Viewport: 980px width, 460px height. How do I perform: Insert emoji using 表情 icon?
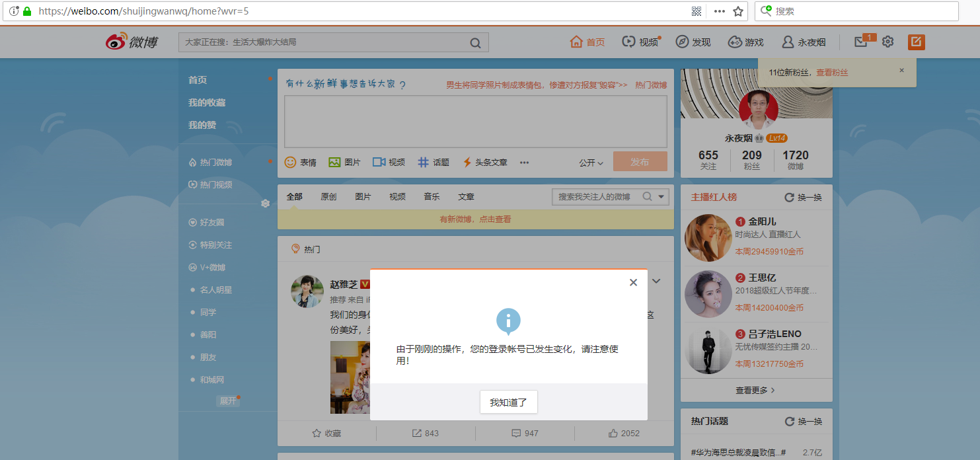(290, 162)
